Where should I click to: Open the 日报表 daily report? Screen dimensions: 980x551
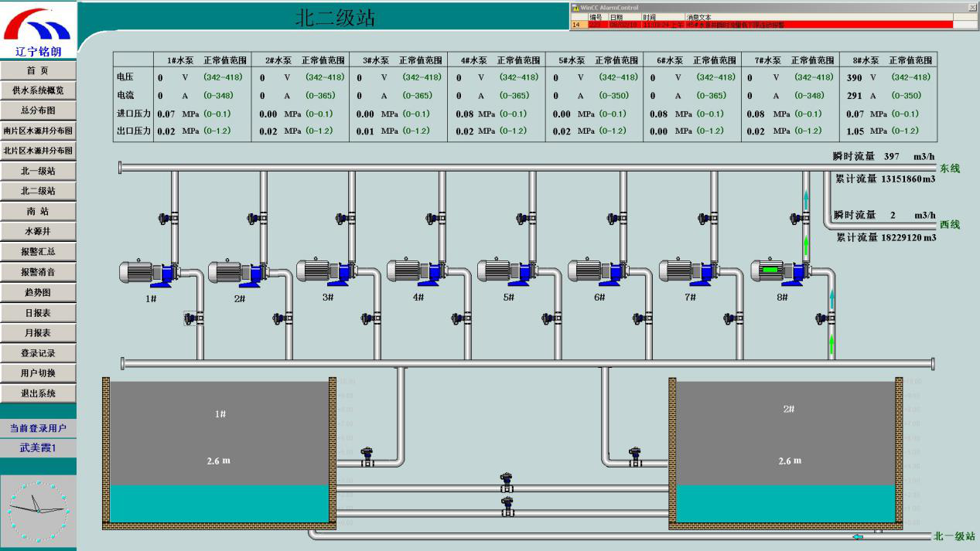click(x=38, y=313)
